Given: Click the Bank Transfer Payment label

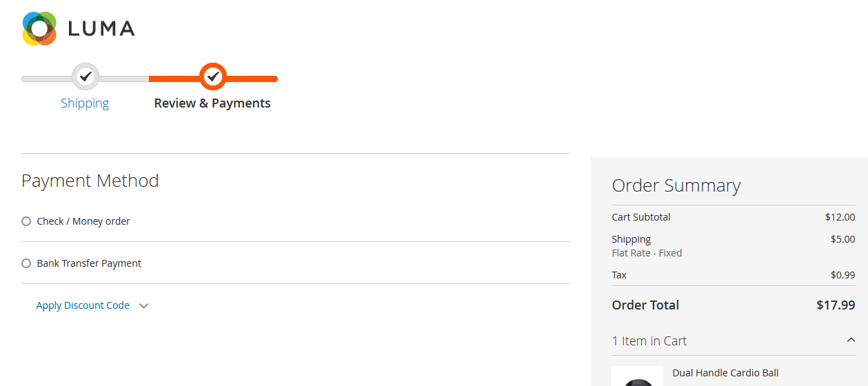Looking at the screenshot, I should [x=89, y=263].
